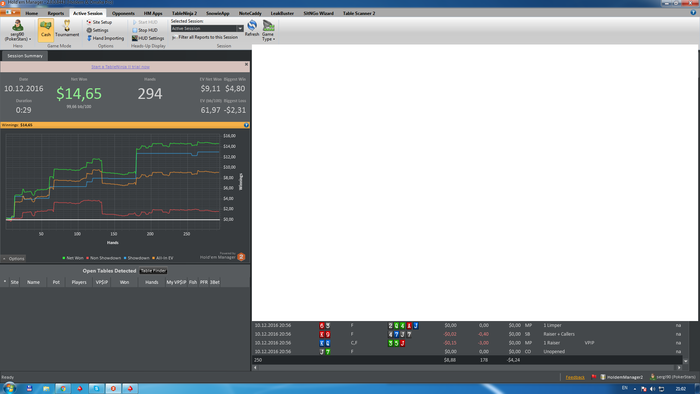This screenshot has width=700, height=394.
Task: Click the horizontal scrollbar of hands grid
Action: (467, 368)
